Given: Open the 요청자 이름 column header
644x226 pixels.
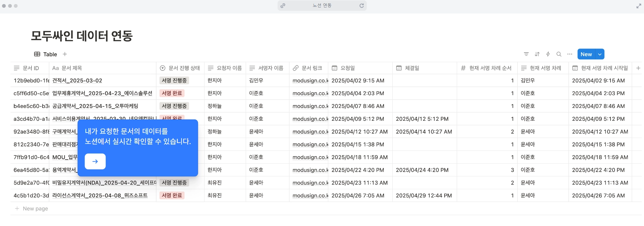Looking at the screenshot, I should 225,68.
